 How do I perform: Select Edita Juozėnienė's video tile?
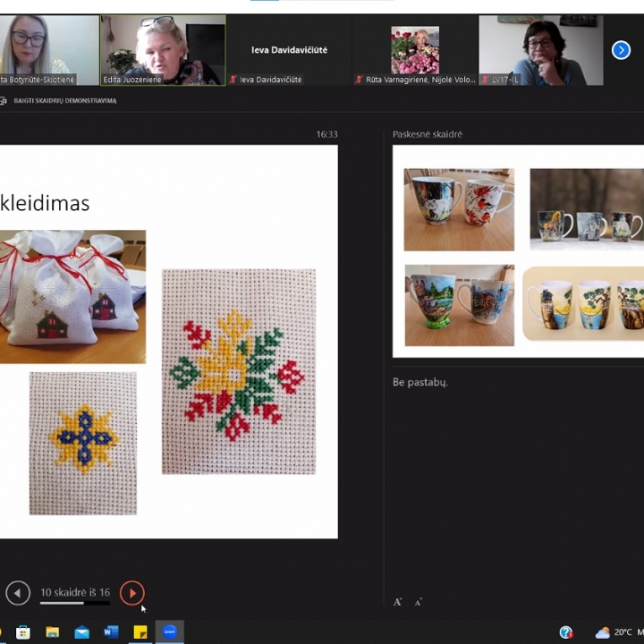(x=162, y=49)
